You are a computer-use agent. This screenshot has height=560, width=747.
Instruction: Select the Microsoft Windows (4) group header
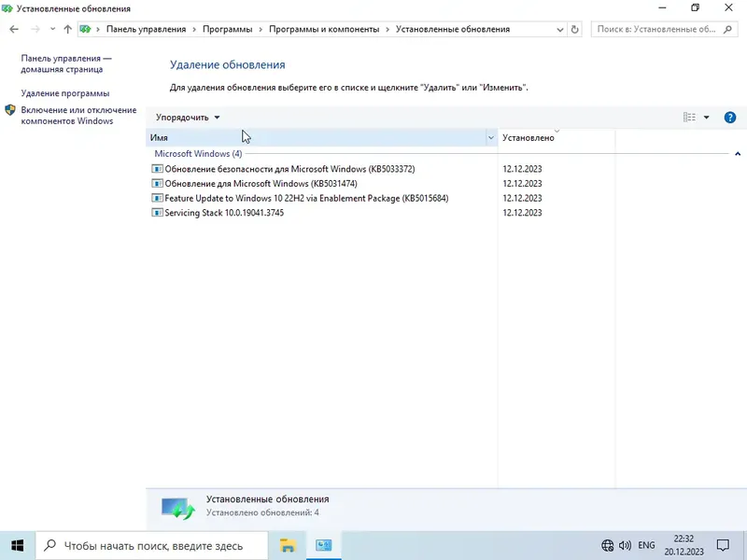pyautogui.click(x=198, y=154)
